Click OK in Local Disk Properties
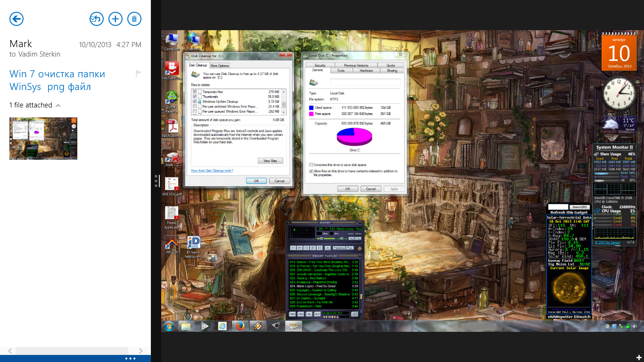Image resolution: width=644 pixels, height=362 pixels. [x=347, y=189]
